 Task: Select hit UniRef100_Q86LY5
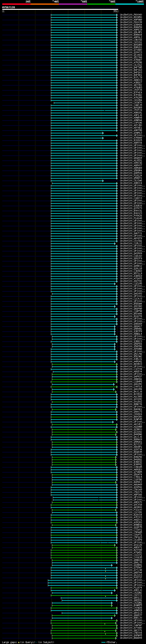131,562
